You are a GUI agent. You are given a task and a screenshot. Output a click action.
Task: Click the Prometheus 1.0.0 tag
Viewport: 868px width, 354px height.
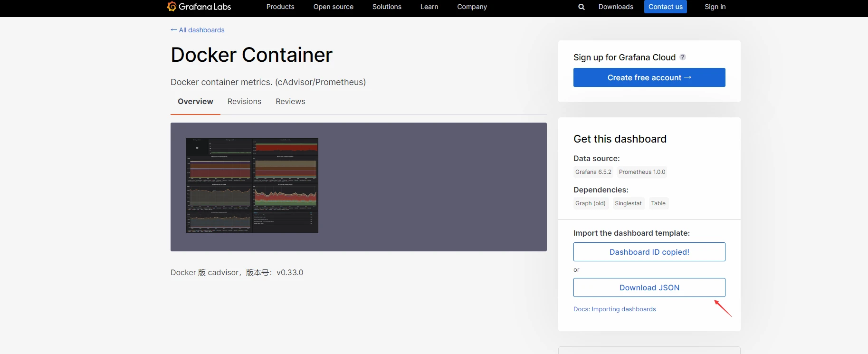642,172
